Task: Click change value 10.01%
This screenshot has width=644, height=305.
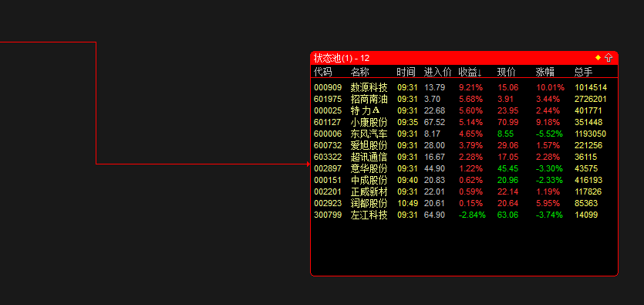Action: click(x=551, y=87)
